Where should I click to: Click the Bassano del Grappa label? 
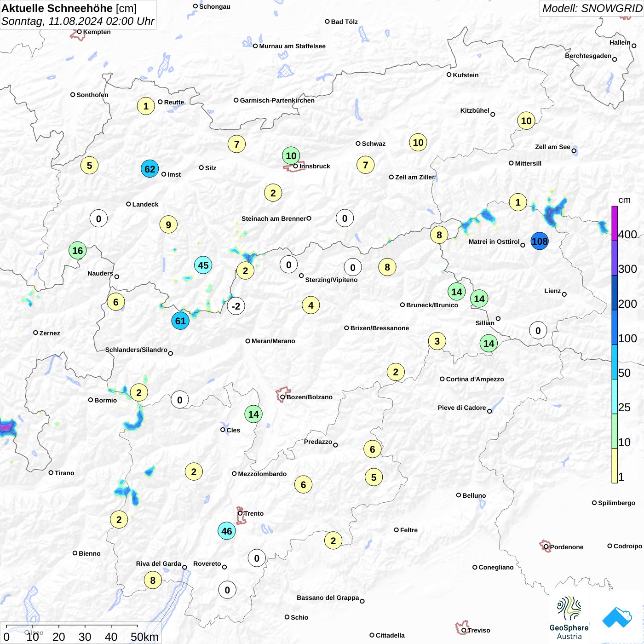coord(328,598)
